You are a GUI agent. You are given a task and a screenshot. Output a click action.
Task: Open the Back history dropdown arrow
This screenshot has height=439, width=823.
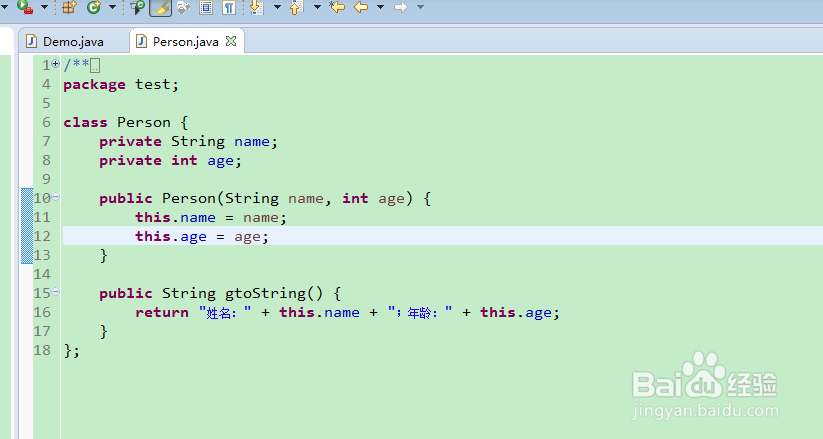(x=381, y=7)
